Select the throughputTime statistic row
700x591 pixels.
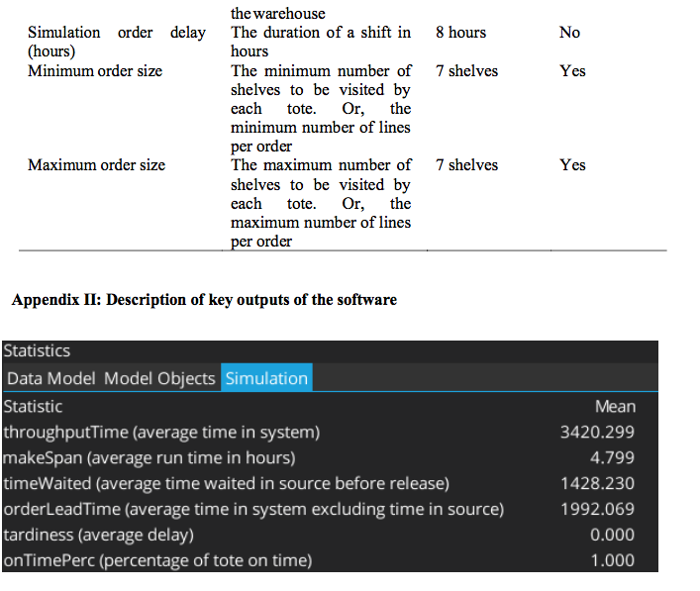click(330, 432)
